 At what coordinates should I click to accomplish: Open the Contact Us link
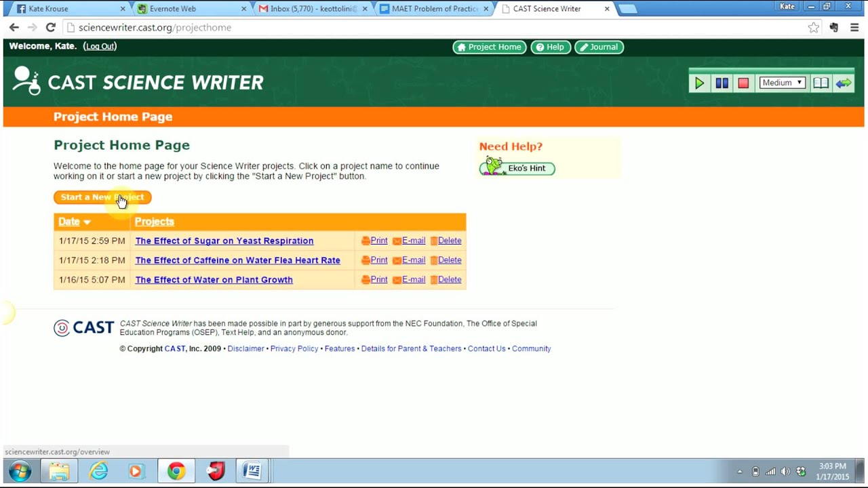(x=486, y=348)
